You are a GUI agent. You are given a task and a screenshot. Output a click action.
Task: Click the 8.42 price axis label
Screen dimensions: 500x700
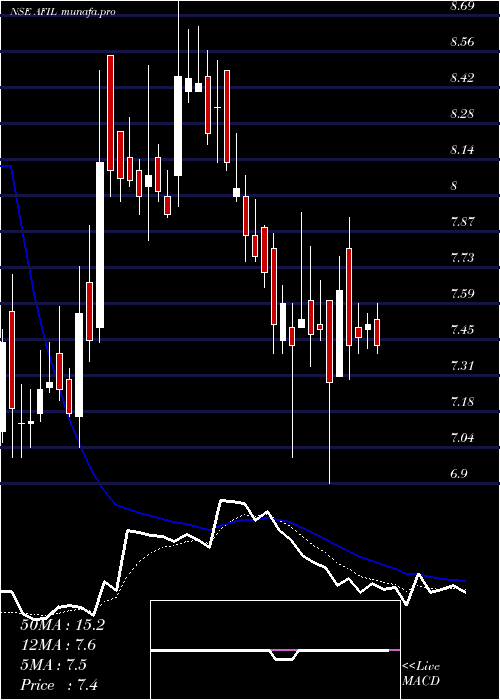click(x=462, y=78)
